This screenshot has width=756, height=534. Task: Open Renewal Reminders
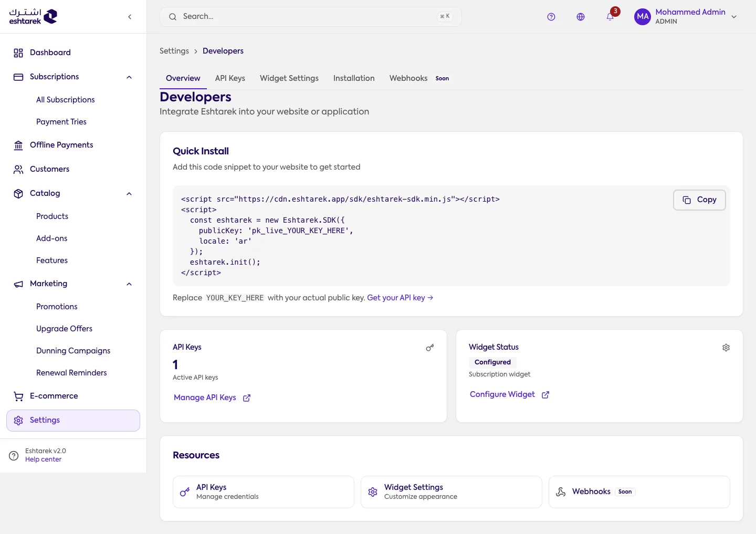tap(71, 373)
